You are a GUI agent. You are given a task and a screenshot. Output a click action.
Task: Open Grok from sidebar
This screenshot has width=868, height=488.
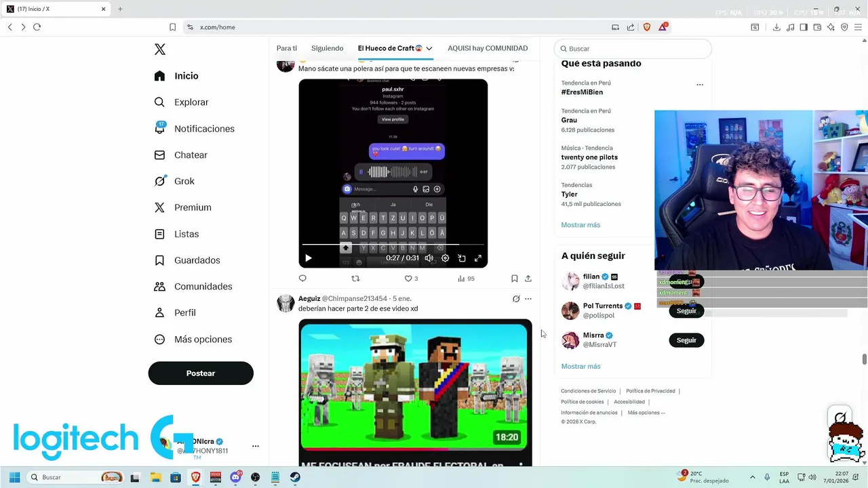pyautogui.click(x=174, y=181)
